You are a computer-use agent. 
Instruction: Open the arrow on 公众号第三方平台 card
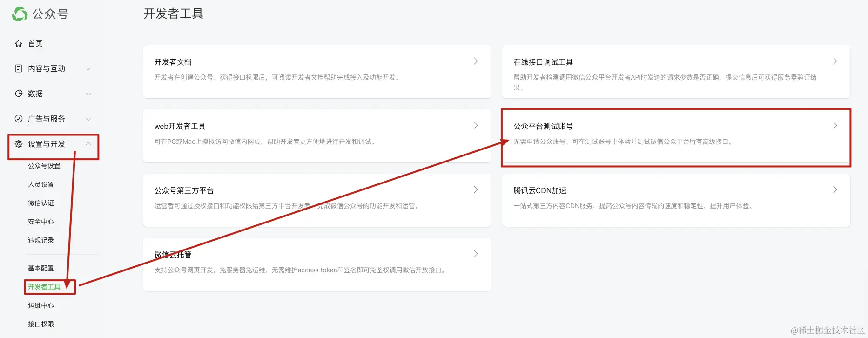[476, 189]
